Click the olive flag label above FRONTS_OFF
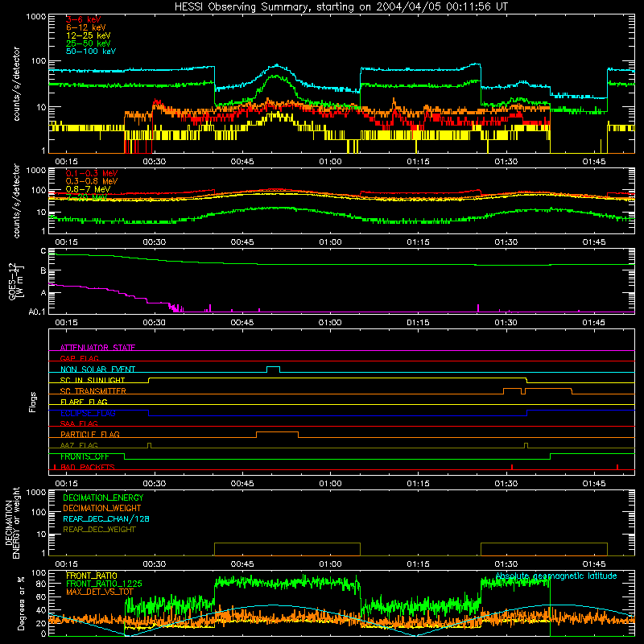The width and height of the screenshot is (644, 644). pos(79,445)
